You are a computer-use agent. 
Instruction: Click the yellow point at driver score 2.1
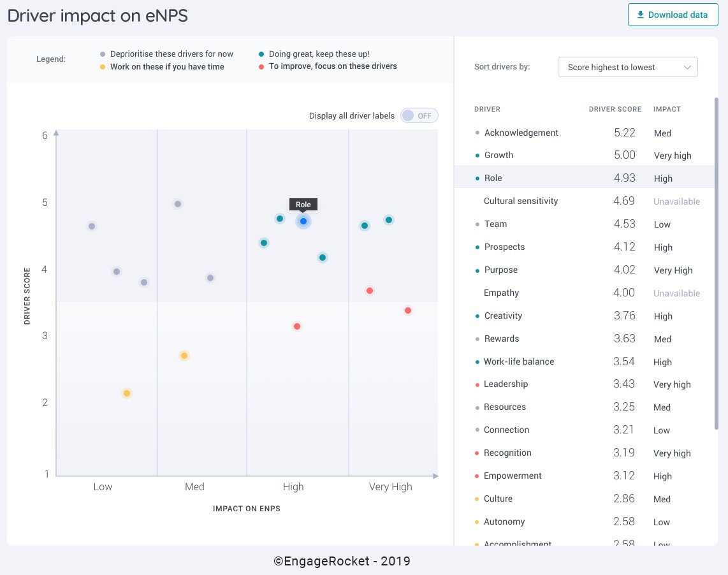coord(126,393)
